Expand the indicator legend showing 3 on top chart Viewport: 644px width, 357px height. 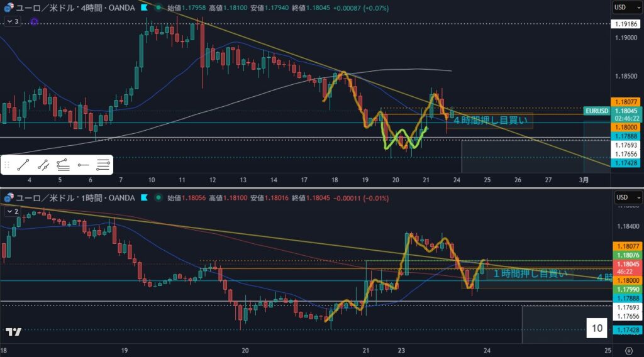(13, 21)
